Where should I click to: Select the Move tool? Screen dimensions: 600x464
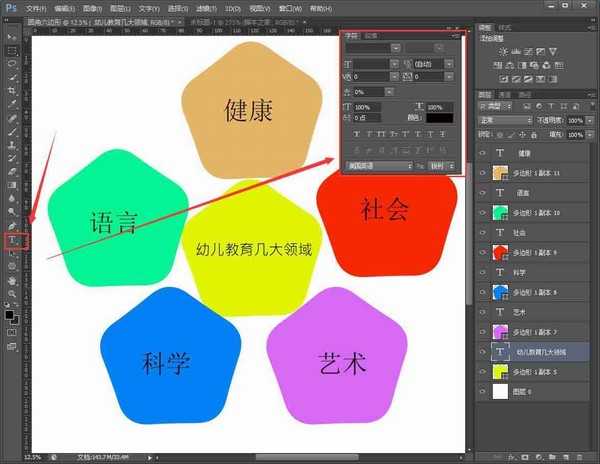coord(12,36)
